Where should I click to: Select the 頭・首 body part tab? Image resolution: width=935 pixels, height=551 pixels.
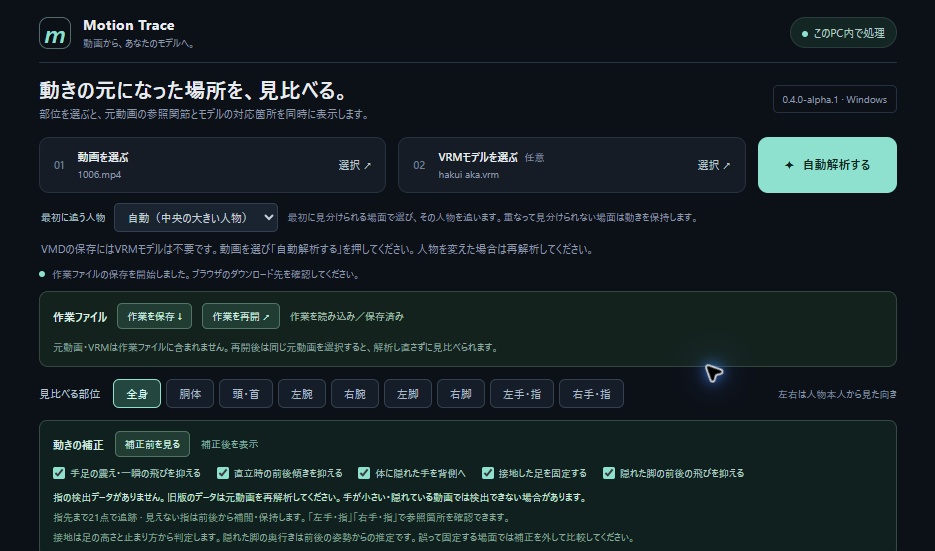pos(246,394)
